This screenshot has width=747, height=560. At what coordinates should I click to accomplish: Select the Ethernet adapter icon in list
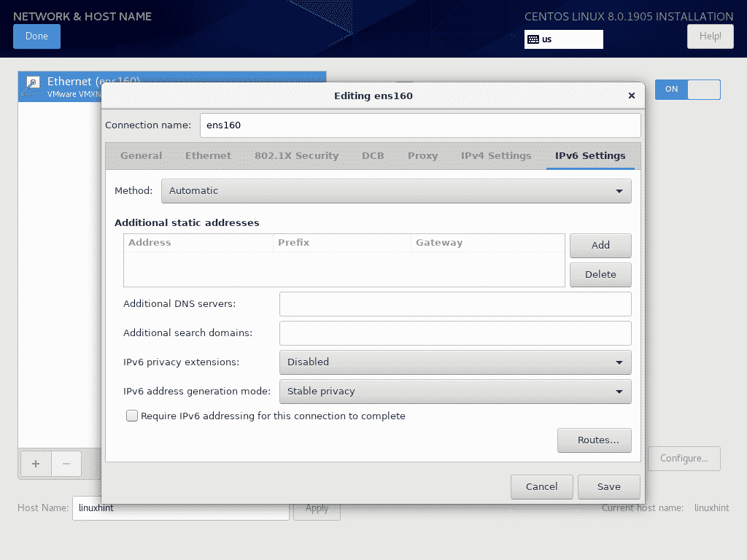[x=33, y=85]
